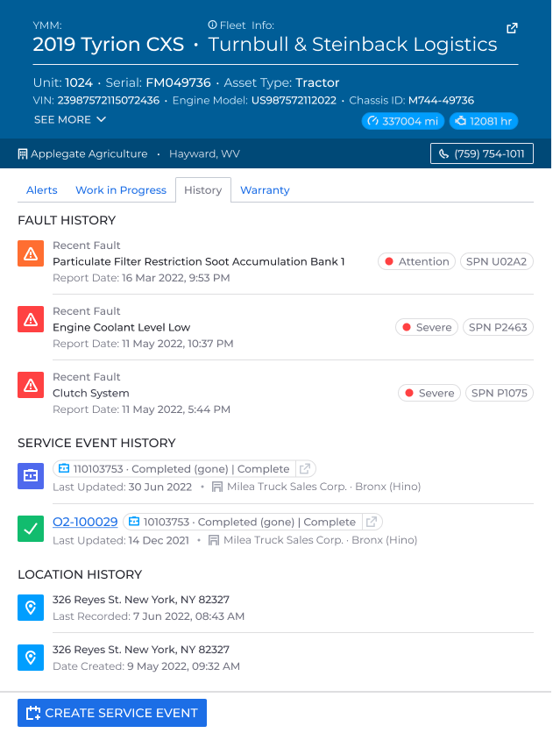This screenshot has height=733, width=560.
Task: Select the History tab
Action: [x=203, y=189]
